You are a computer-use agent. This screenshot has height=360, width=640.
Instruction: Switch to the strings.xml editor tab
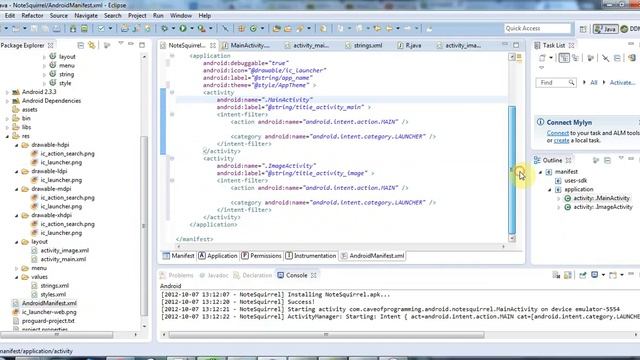tap(364, 45)
